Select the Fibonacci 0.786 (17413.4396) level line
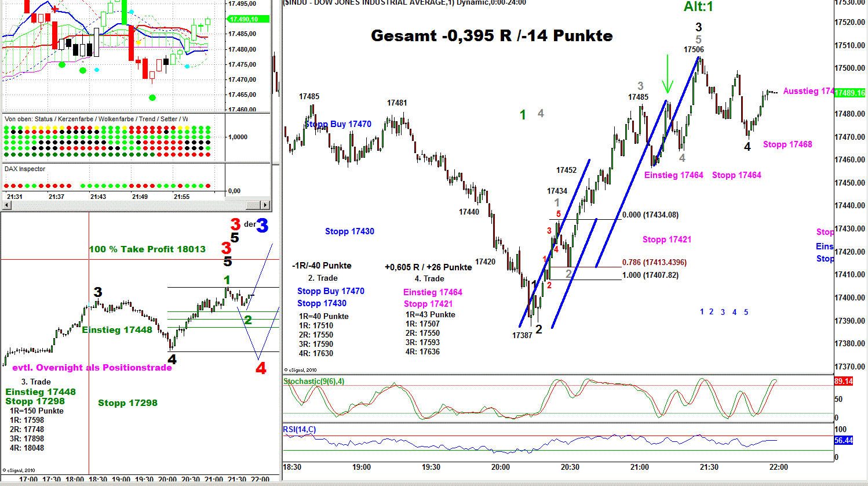The height and width of the screenshot is (486, 868). (585, 267)
